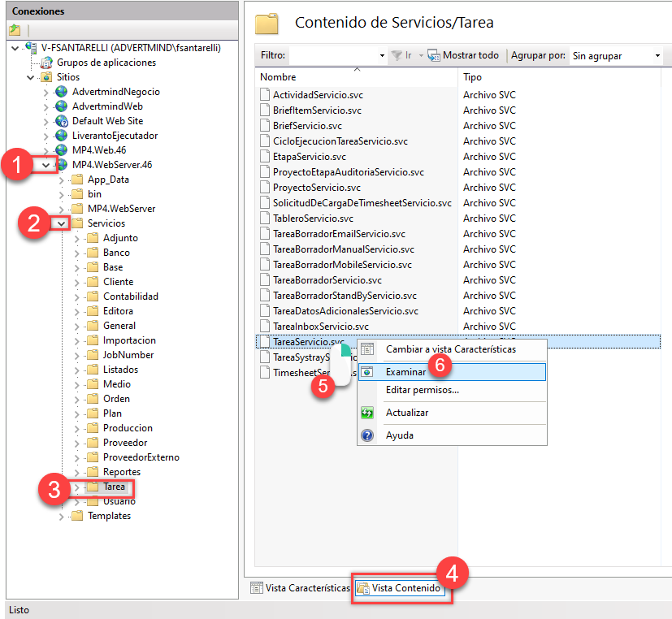Click the Examinar browser icon in menu
The image size is (672, 619).
(x=367, y=372)
